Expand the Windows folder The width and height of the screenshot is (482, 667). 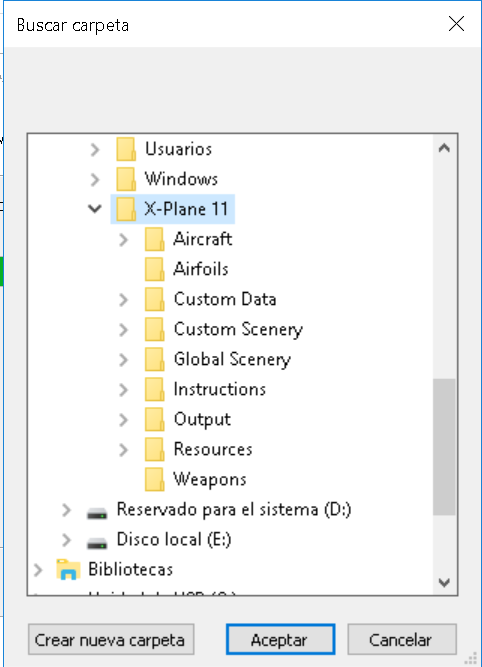tap(95, 180)
